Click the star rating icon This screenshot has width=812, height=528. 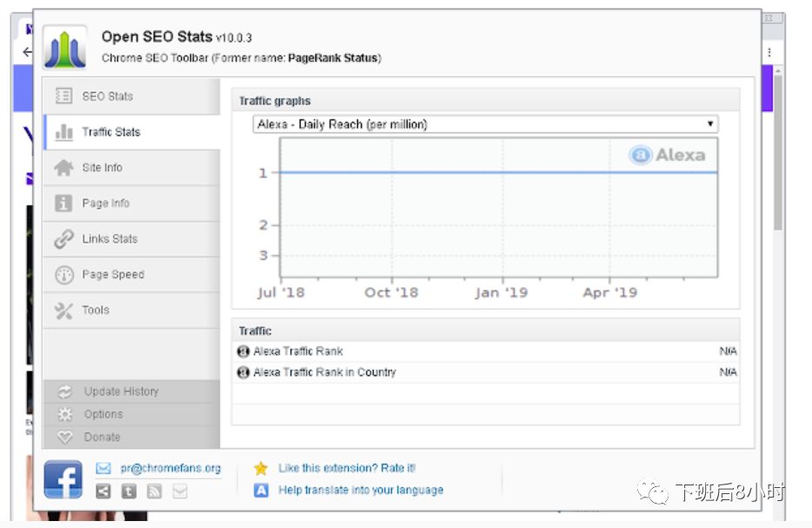click(x=261, y=468)
